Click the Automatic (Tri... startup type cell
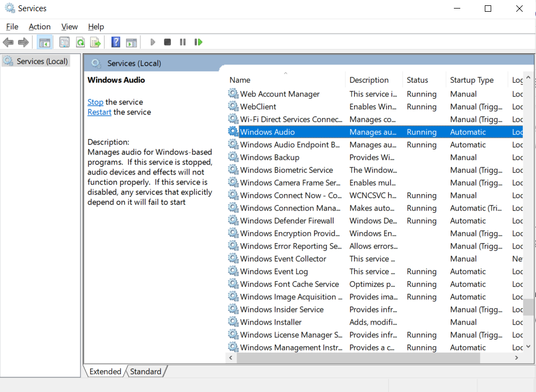This screenshot has height=392, width=536. [476, 208]
